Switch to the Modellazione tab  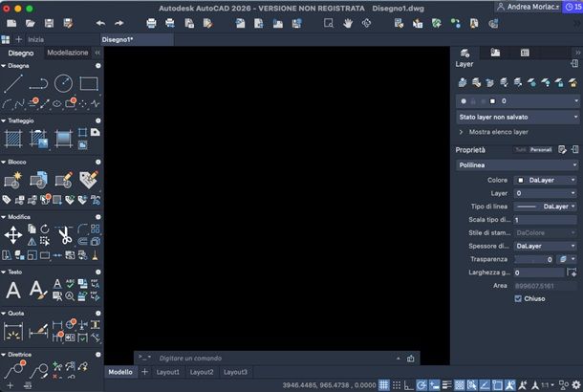coord(67,53)
